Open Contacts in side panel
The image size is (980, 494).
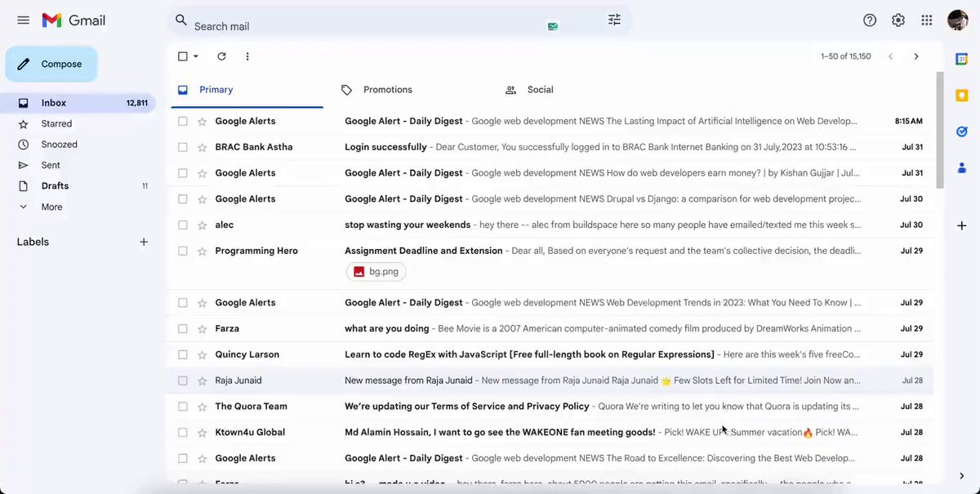(x=962, y=167)
